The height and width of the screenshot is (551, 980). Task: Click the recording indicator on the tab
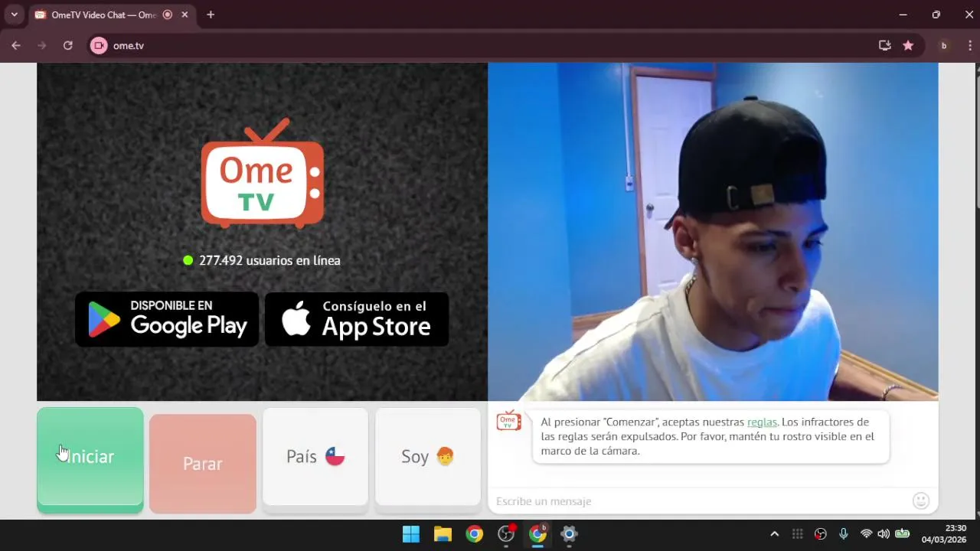[168, 15]
